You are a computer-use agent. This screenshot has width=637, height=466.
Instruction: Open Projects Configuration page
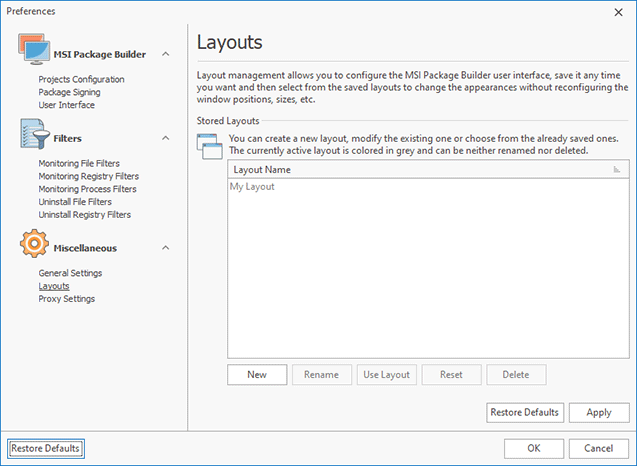click(81, 79)
